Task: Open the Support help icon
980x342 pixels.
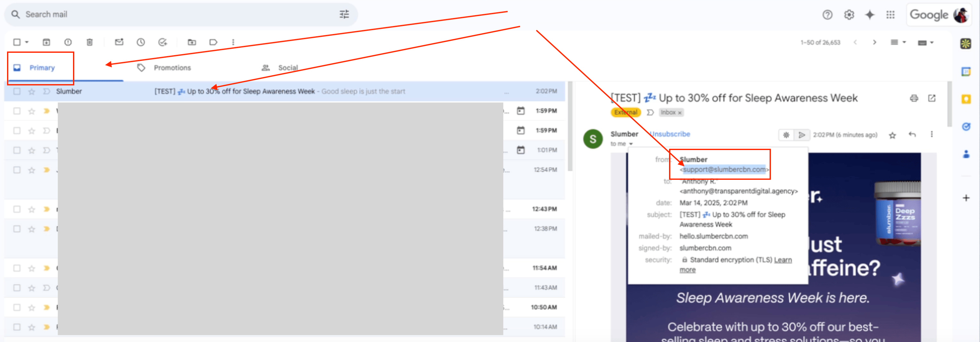Action: (828, 15)
